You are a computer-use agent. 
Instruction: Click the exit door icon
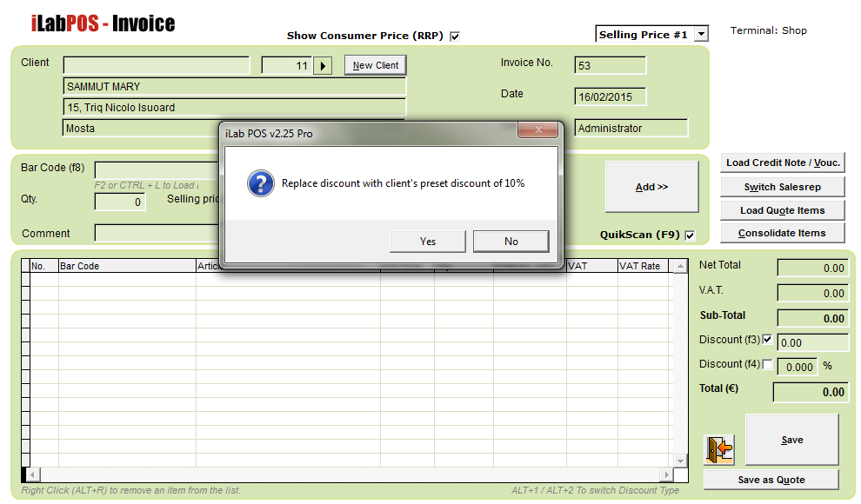(x=719, y=449)
